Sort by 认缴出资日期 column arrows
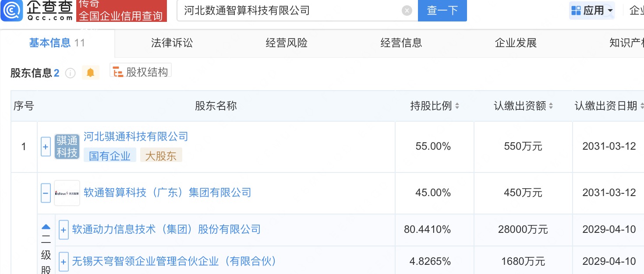The image size is (644, 274). pos(642,106)
